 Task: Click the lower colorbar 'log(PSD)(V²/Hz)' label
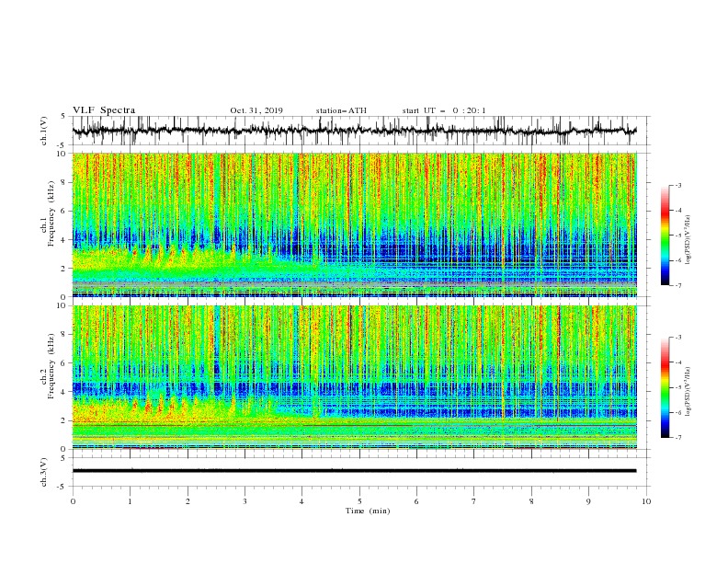pyautogui.click(x=688, y=392)
